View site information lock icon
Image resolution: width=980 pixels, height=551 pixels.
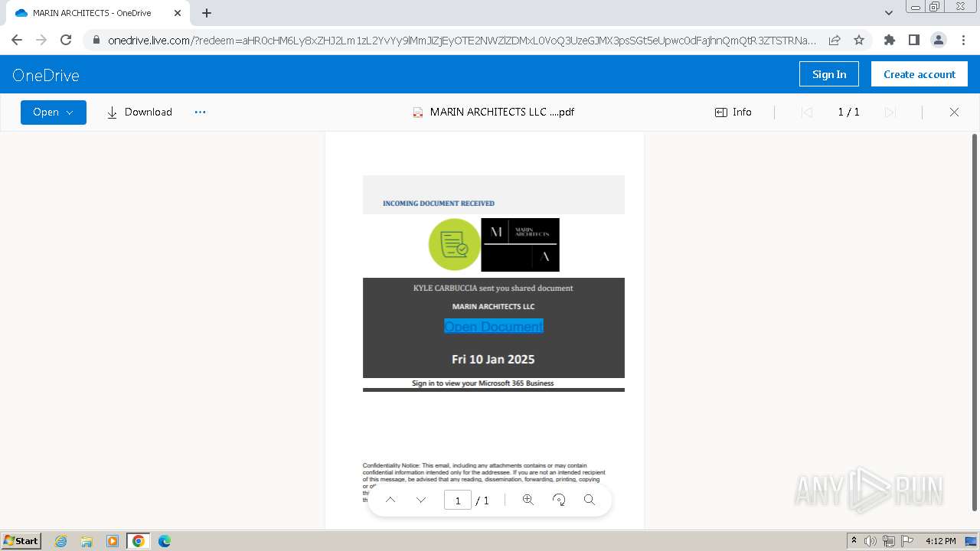[96, 40]
